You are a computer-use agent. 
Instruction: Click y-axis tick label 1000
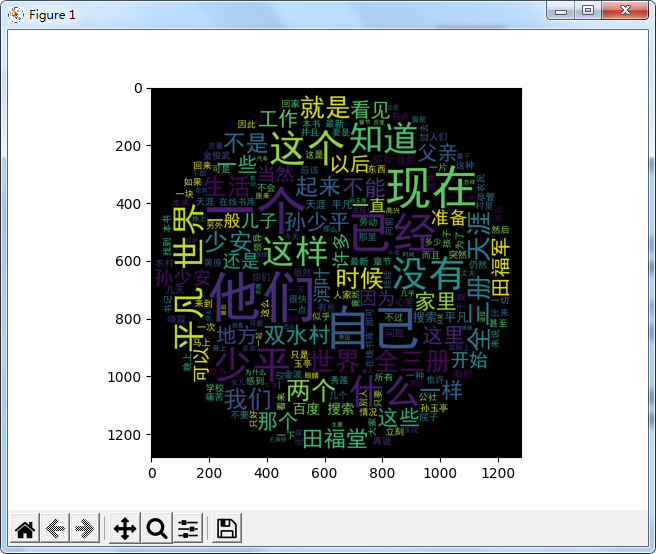click(125, 377)
